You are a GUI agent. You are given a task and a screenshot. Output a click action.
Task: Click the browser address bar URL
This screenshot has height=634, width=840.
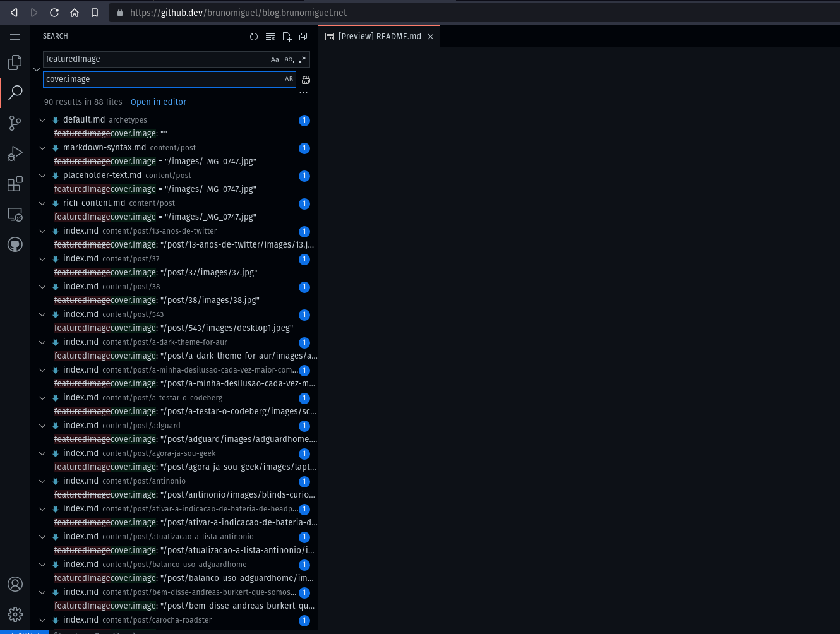[x=238, y=13]
